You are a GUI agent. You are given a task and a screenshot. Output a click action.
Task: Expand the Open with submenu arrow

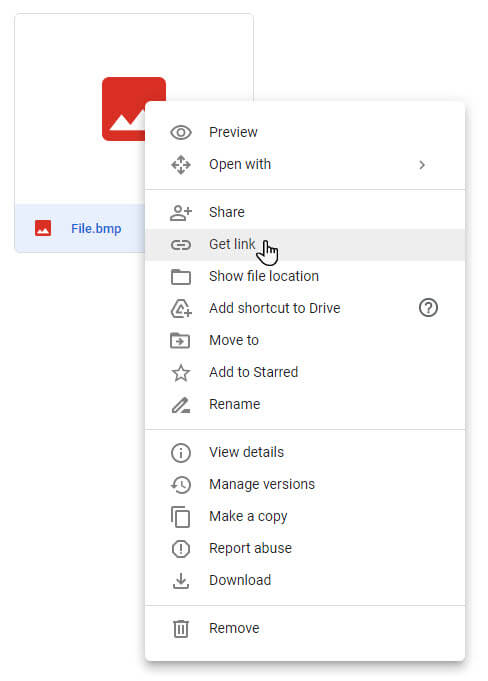click(x=422, y=165)
